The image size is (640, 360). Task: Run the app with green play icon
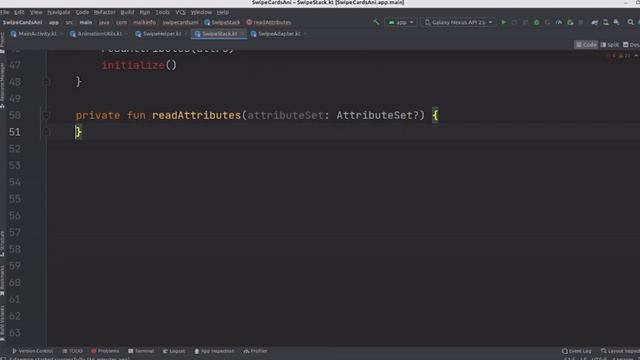pos(504,22)
